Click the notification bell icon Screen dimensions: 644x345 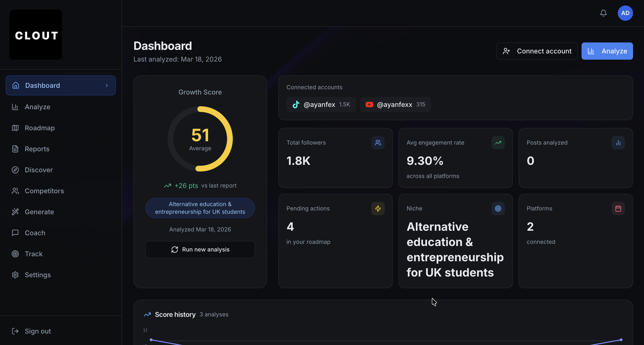[x=603, y=13]
